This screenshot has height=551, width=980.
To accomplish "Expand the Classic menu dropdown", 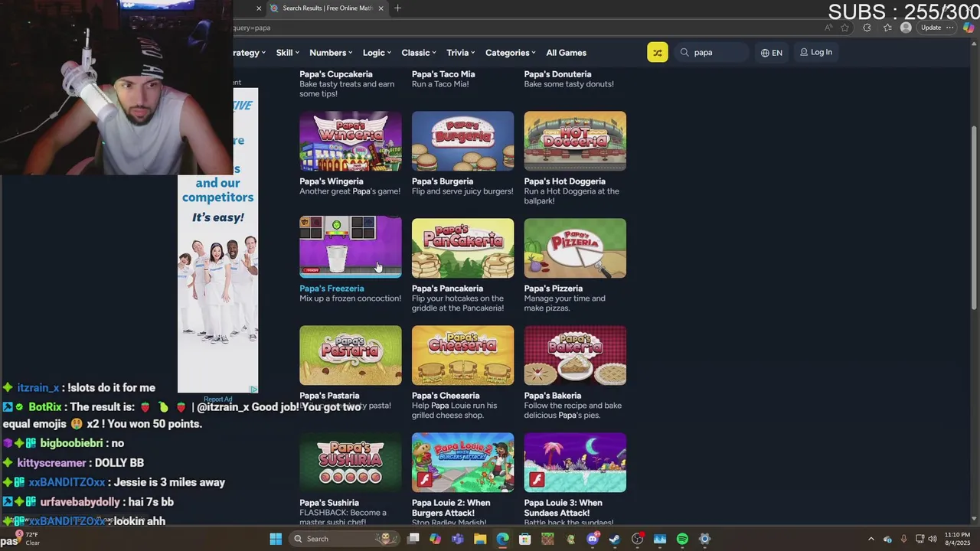I will [x=419, y=53].
